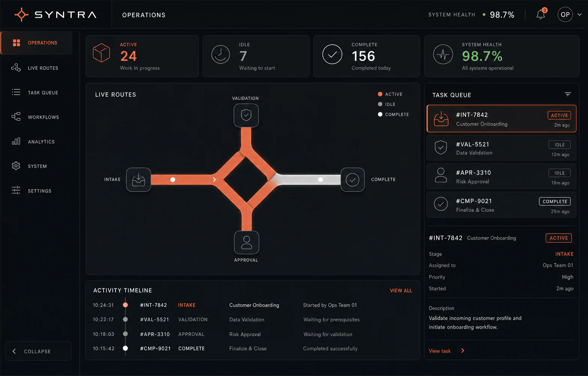The width and height of the screenshot is (588, 376).
Task: Click the collapse left-arrow icon
Action: pyautogui.click(x=14, y=351)
